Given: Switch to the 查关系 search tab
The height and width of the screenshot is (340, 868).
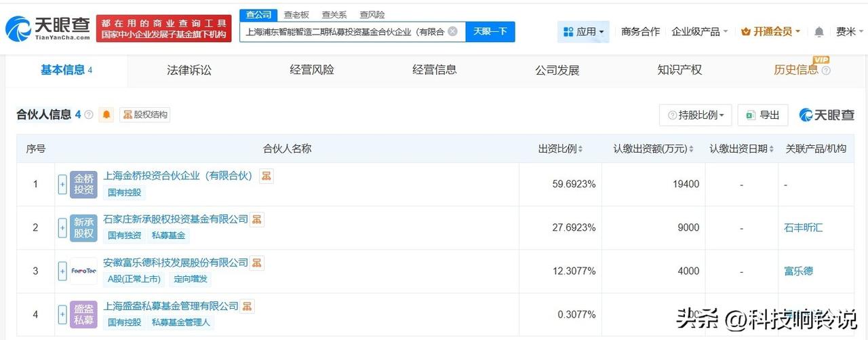Looking at the screenshot, I should pyautogui.click(x=334, y=14).
